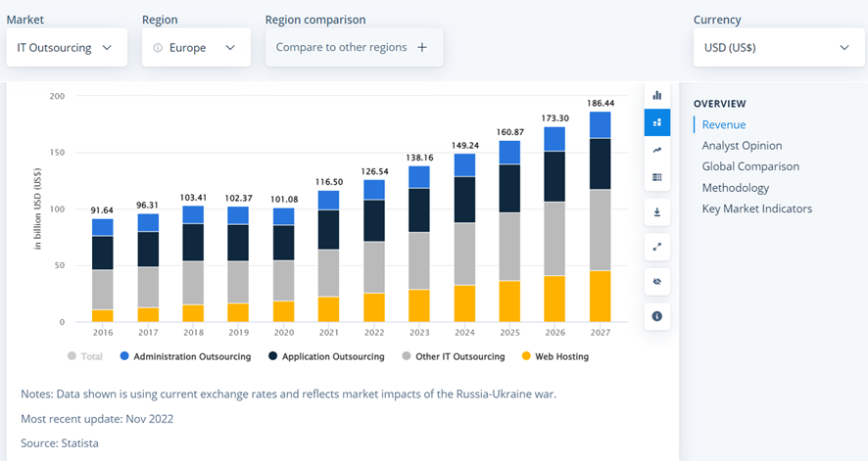
Task: Expand chart to fullscreen
Action: [x=657, y=248]
